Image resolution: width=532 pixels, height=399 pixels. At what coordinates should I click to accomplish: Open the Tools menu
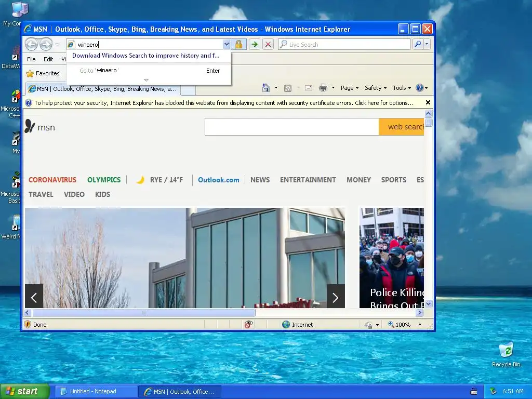402,88
